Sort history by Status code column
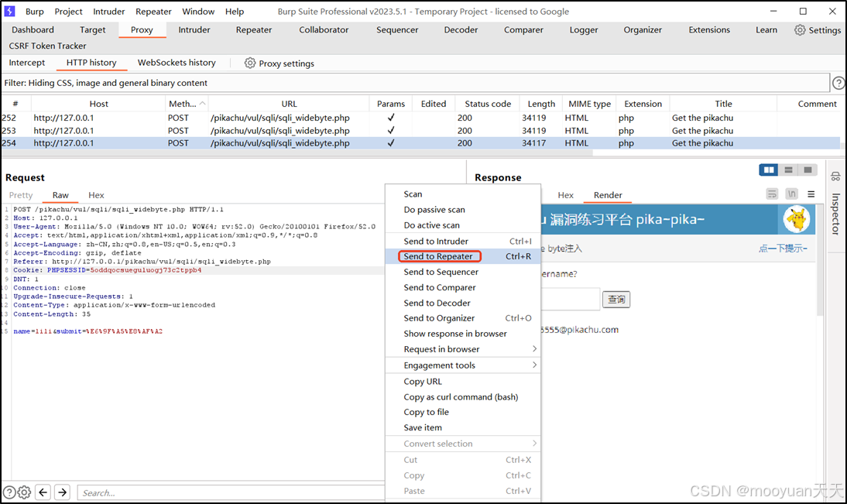The width and height of the screenshot is (847, 504). [x=488, y=104]
